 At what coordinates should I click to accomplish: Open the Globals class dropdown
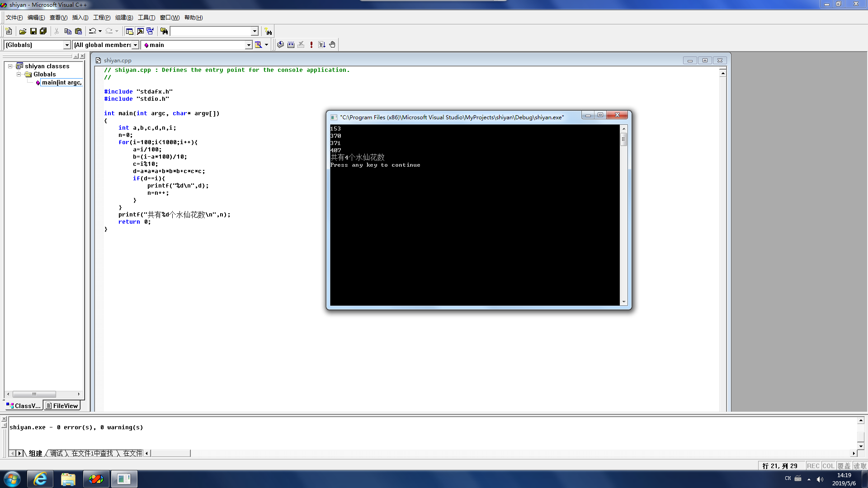click(67, 45)
